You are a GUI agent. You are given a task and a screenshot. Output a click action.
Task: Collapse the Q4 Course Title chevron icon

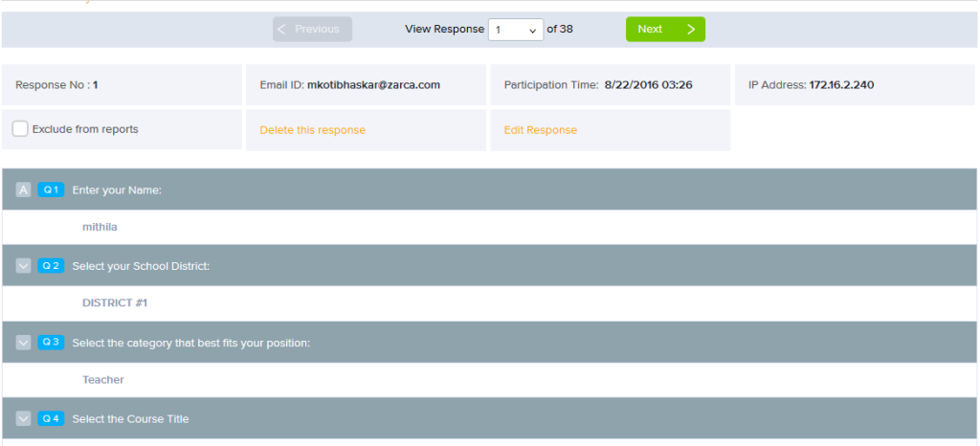[x=24, y=418]
